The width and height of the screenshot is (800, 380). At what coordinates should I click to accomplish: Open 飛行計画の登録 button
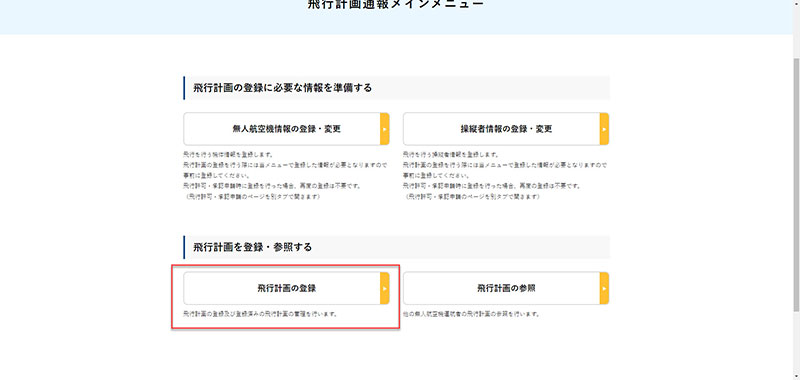[x=286, y=288]
